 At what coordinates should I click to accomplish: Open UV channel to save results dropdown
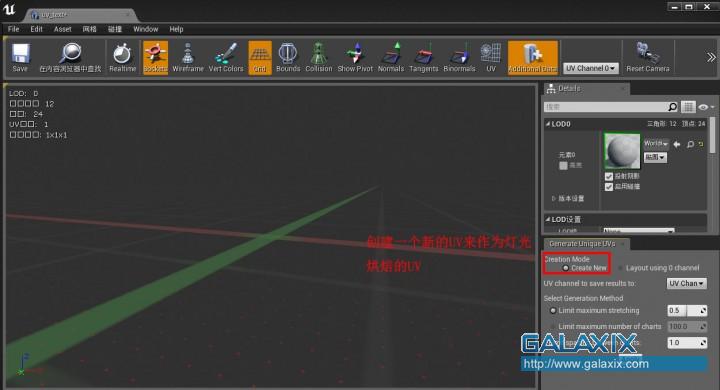(x=686, y=283)
